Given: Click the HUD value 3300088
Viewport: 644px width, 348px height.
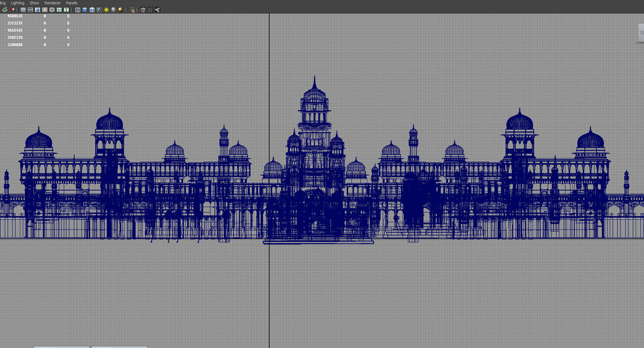Looking at the screenshot, I should 15,45.
